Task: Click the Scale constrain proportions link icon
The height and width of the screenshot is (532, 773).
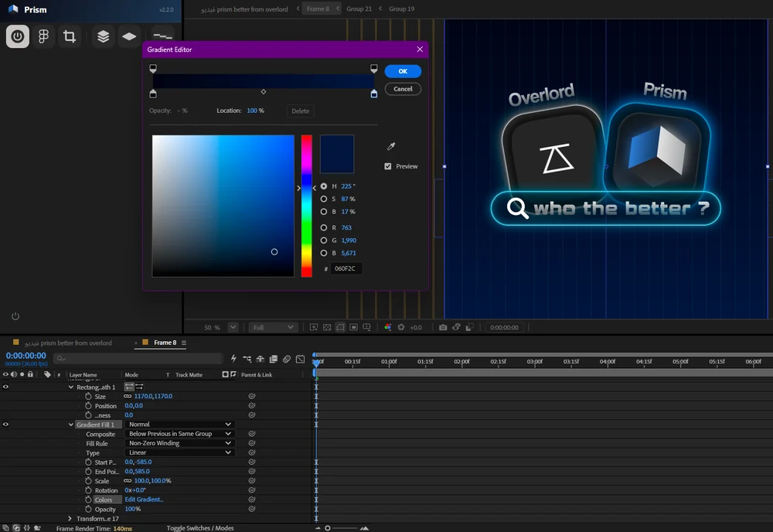Action: pos(128,481)
